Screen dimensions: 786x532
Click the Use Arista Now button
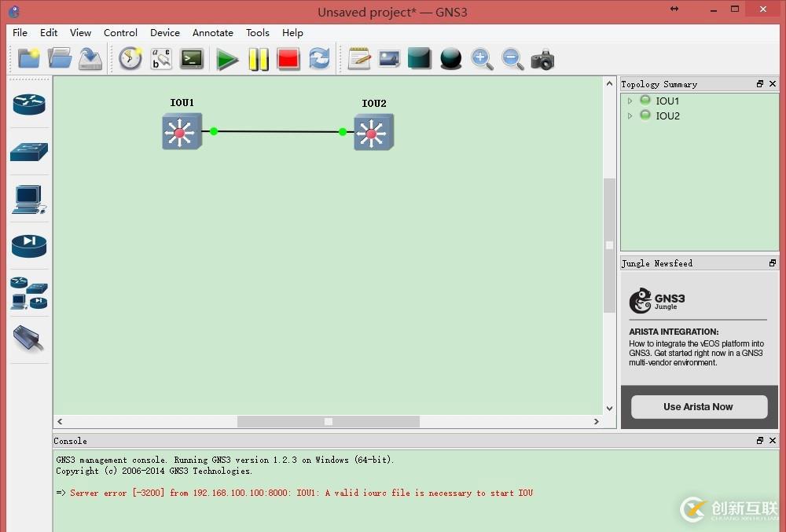coord(699,407)
